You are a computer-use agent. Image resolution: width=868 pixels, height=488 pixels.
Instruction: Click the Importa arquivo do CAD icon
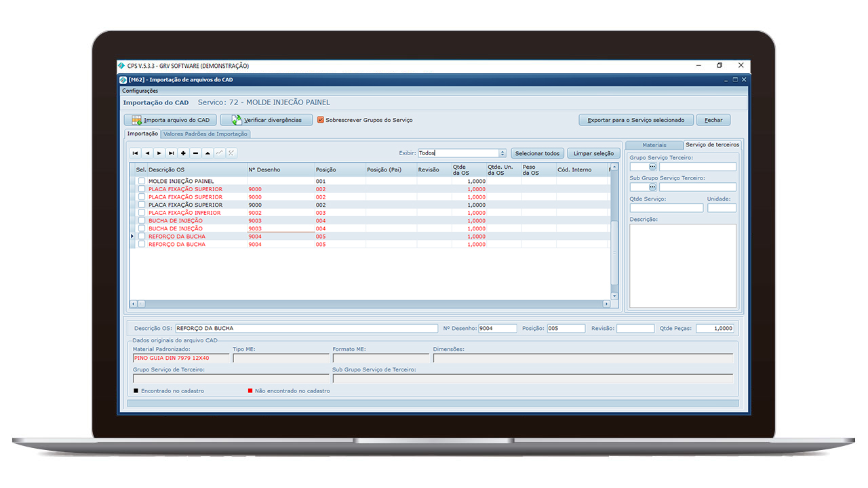coord(136,120)
